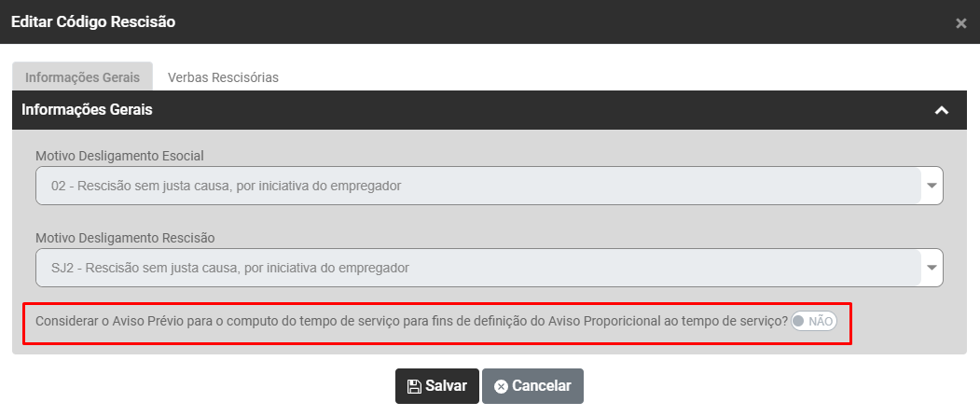Viewport: 980px width, 416px height.
Task: Click the Motivo Desligamento Esocial dropdown arrow
Action: 932,186
